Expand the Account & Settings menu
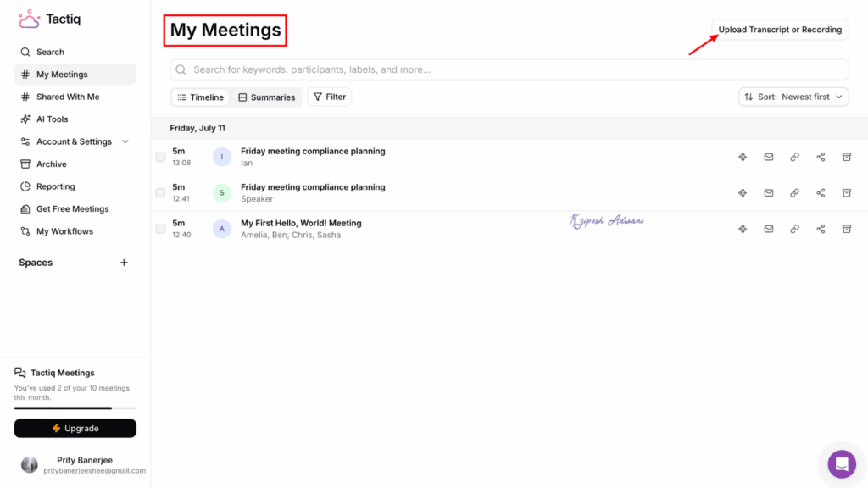 click(125, 141)
